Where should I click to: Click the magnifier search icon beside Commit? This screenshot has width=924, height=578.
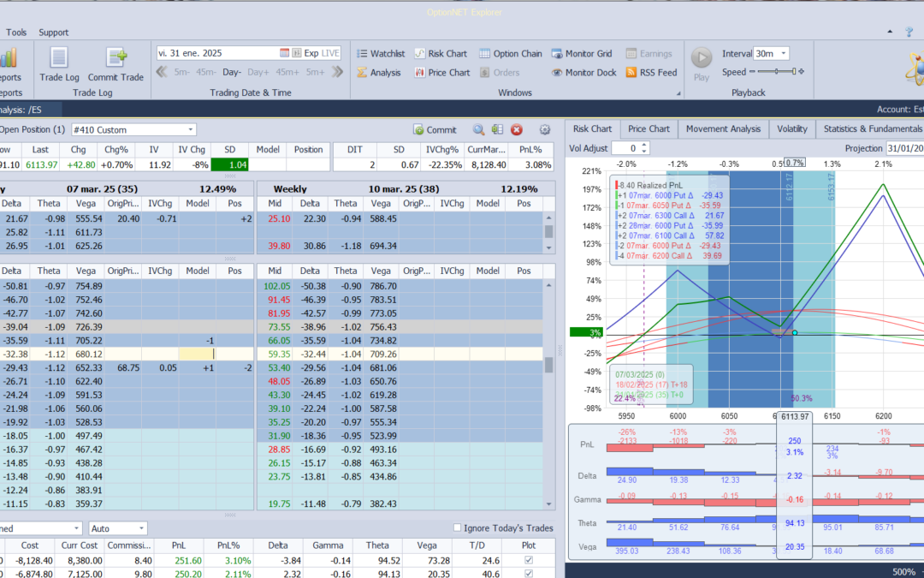pyautogui.click(x=477, y=128)
